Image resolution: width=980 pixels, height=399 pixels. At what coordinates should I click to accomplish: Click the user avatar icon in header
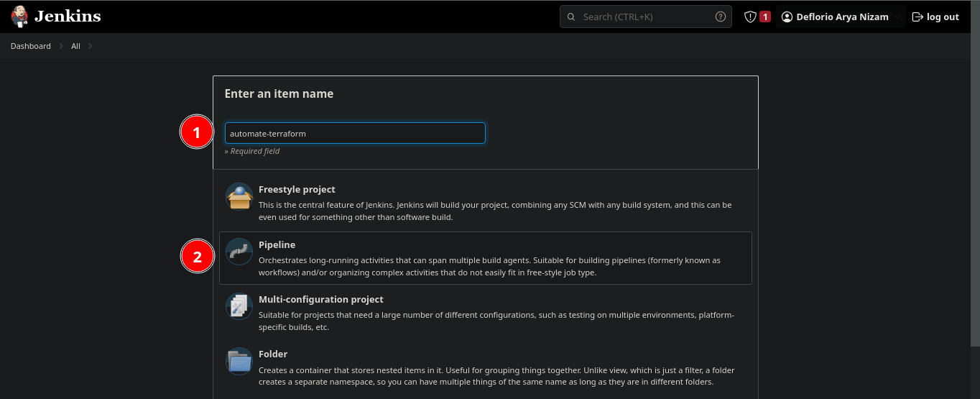(x=787, y=17)
